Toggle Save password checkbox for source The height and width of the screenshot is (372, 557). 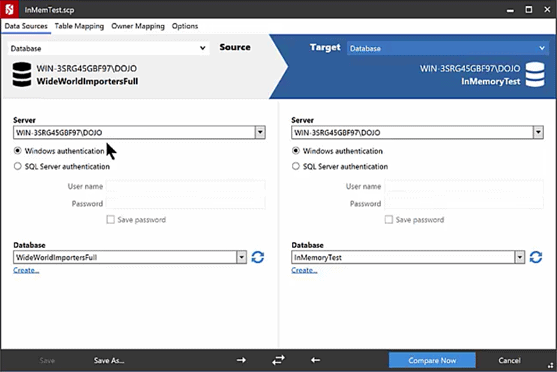pos(110,220)
